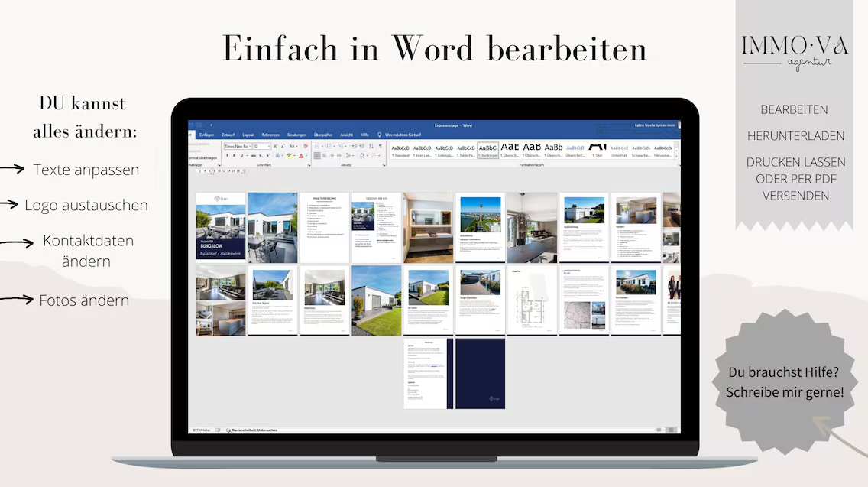Toggle left text alignment

point(319,155)
